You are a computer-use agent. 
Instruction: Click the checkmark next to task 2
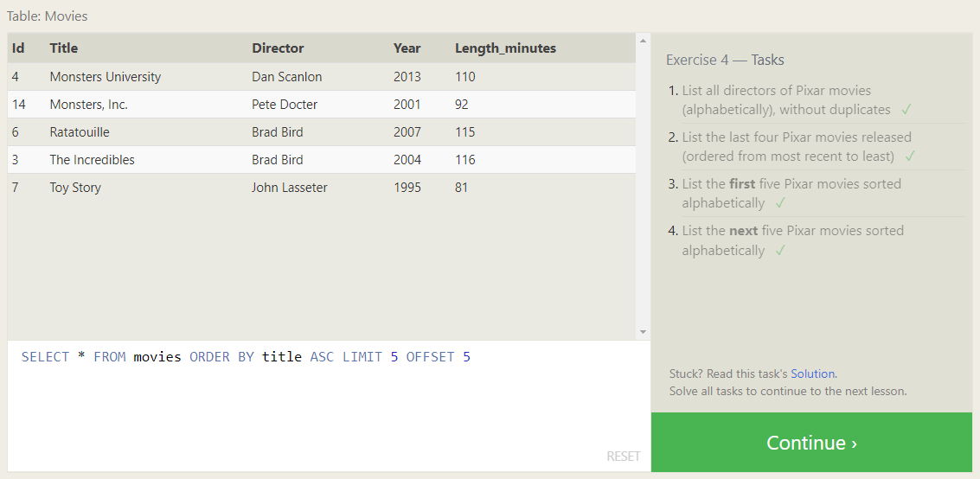pos(909,156)
